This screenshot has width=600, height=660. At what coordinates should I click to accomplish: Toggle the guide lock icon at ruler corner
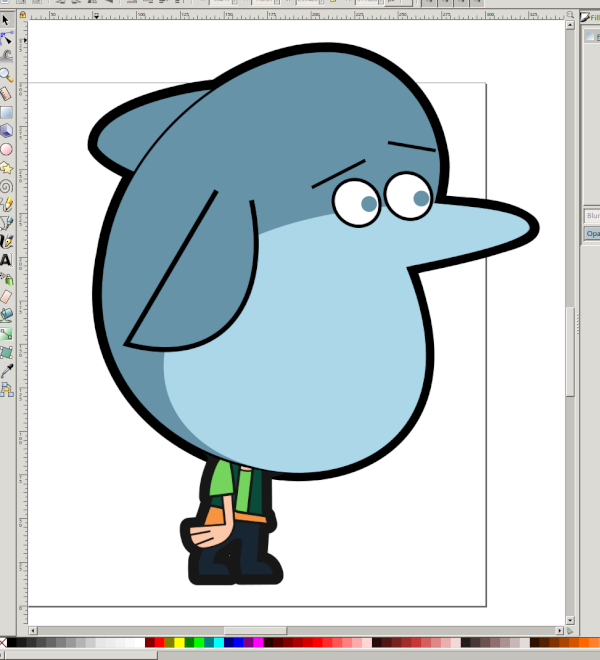[x=22, y=15]
